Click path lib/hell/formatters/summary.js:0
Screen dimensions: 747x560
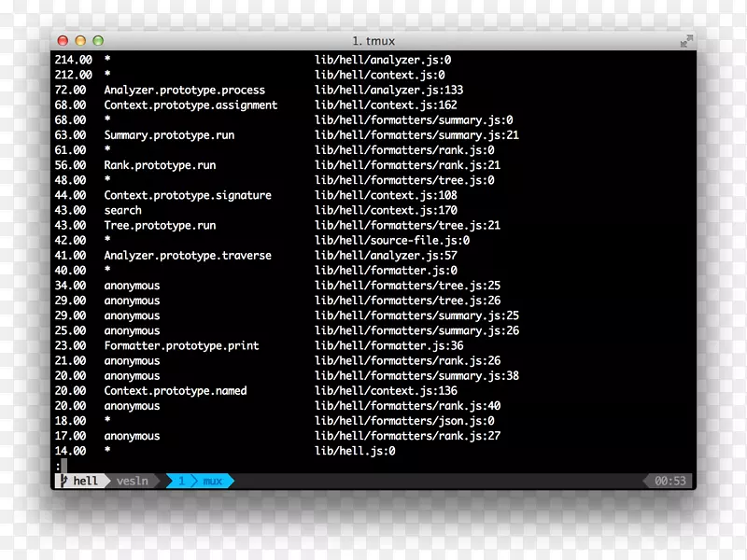(414, 120)
